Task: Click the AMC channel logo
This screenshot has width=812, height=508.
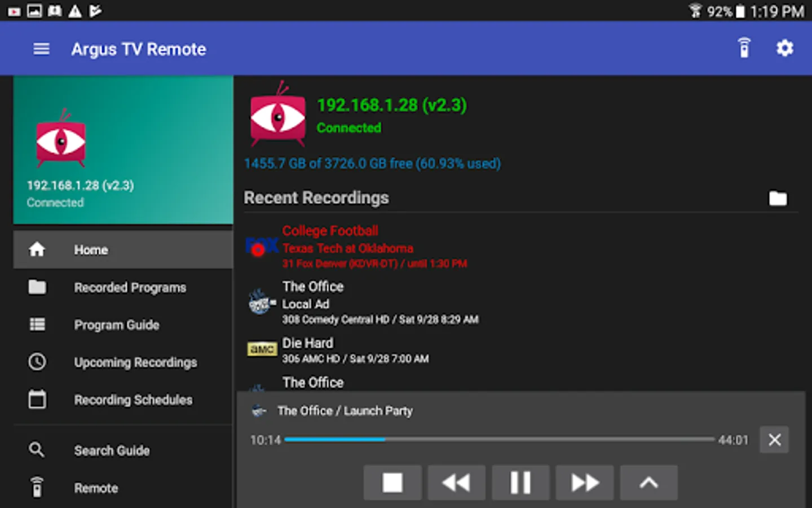Action: pos(262,349)
